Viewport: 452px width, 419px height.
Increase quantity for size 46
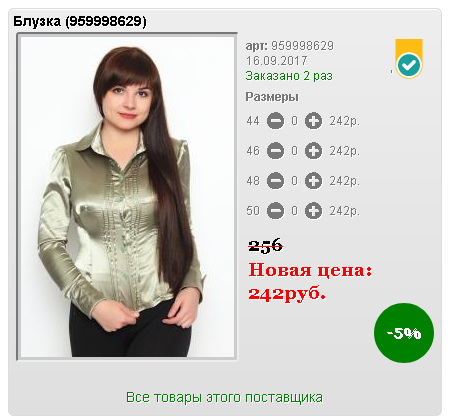click(313, 151)
